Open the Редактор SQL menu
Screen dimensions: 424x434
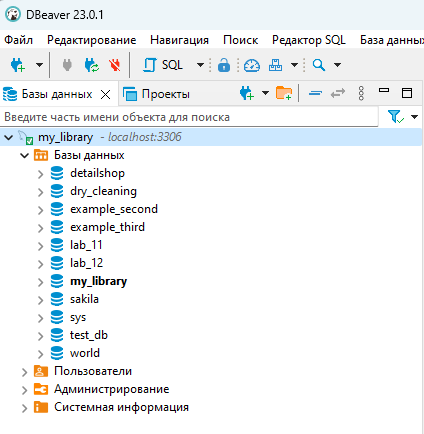coord(309,40)
